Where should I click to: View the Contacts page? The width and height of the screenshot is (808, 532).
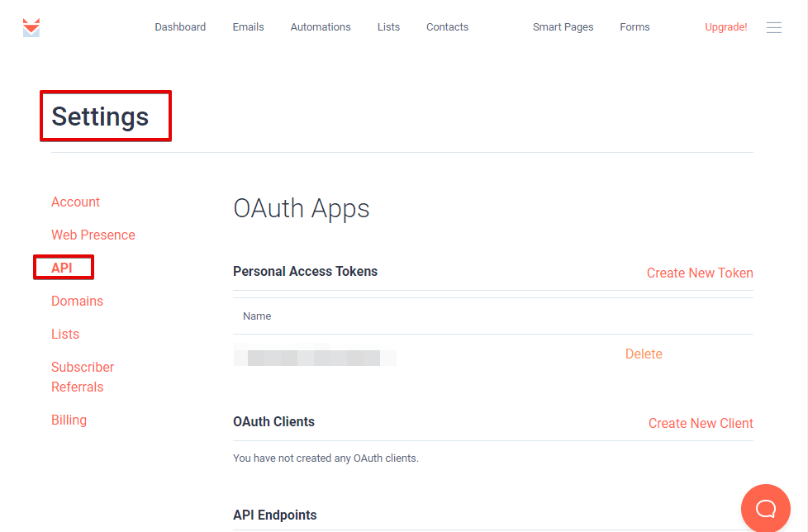[x=447, y=26]
